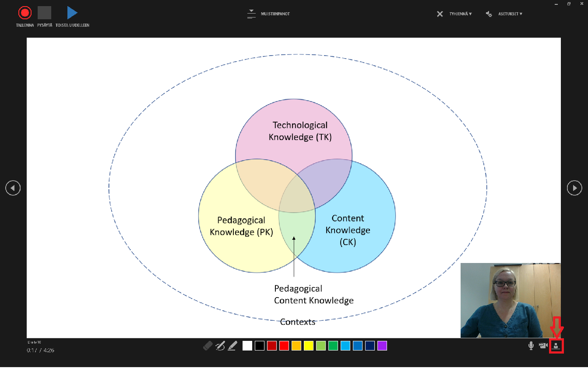Open the Asetukset settings dropdown
Screen dimensions: 588x368
point(504,14)
